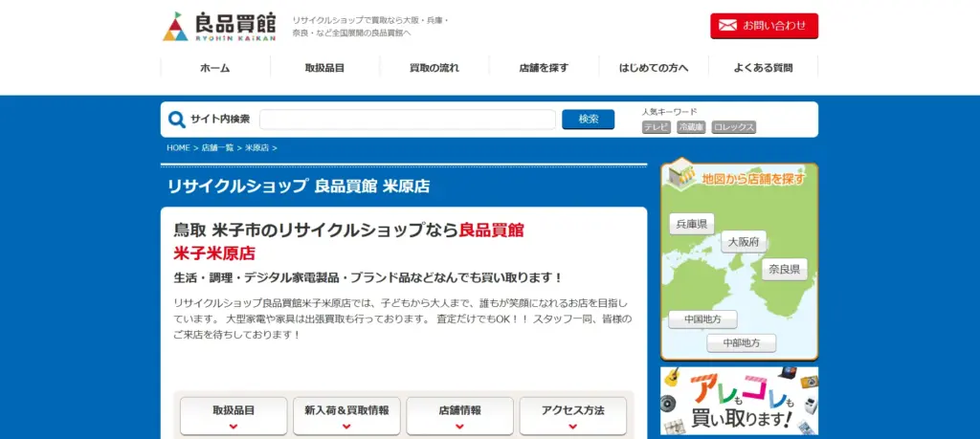This screenshot has width=980, height=439.
Task: Click the 良品買館 logo
Action: click(x=219, y=27)
